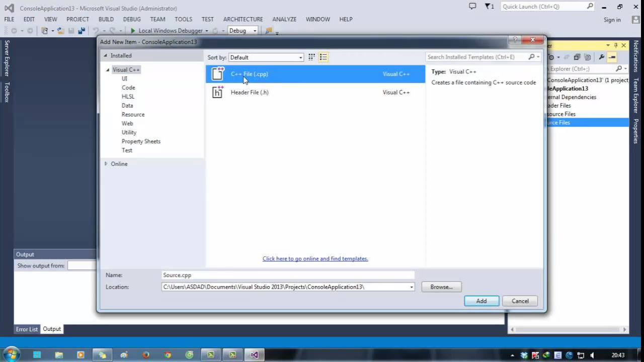Open Debug configuration dropdown
Image resolution: width=644 pixels, height=362 pixels.
(x=243, y=31)
